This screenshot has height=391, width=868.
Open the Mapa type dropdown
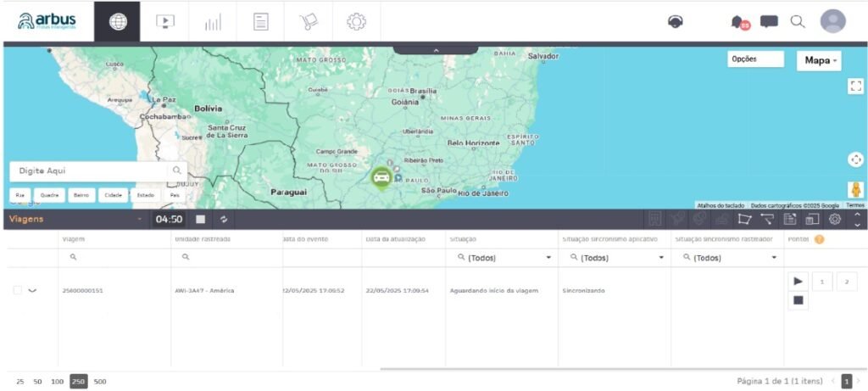tap(819, 60)
